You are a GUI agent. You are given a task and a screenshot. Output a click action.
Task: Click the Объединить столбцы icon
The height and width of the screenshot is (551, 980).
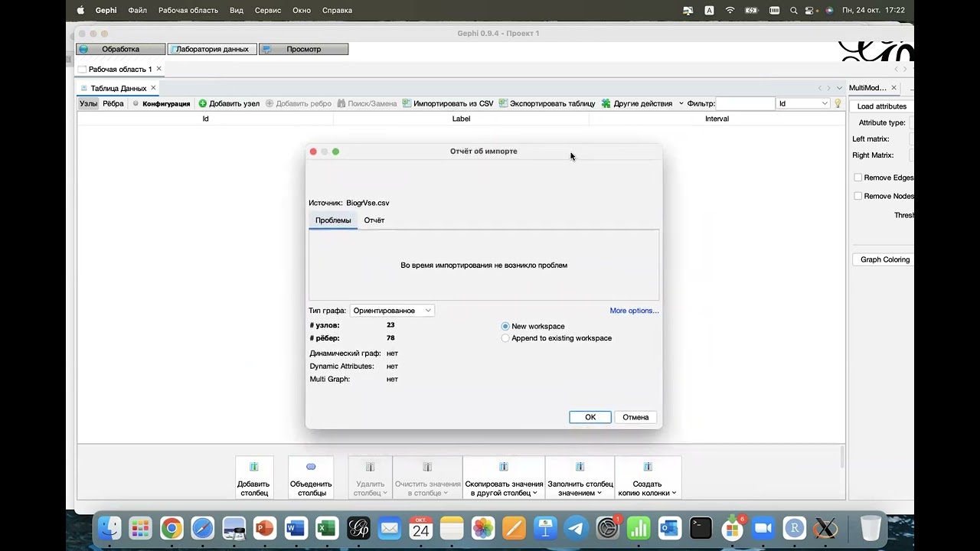(311, 467)
